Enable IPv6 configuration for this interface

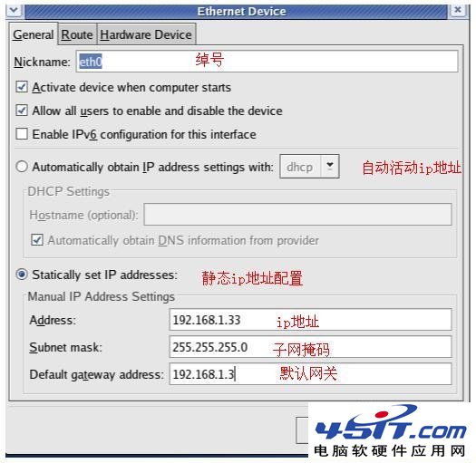[22, 134]
